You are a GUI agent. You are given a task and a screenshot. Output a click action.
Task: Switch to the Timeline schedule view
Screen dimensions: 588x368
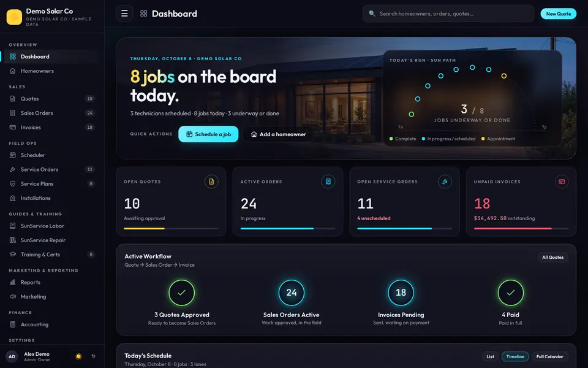coord(515,357)
